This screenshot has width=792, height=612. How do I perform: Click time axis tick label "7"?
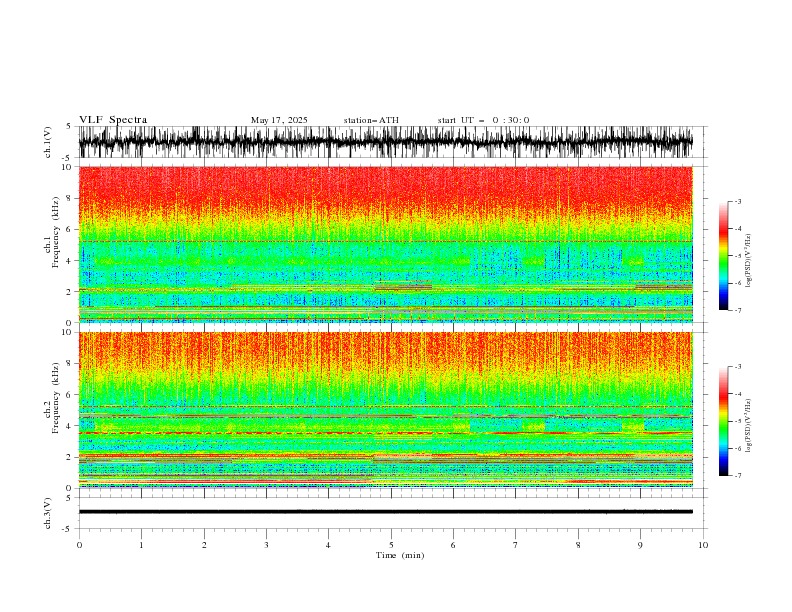point(516,545)
